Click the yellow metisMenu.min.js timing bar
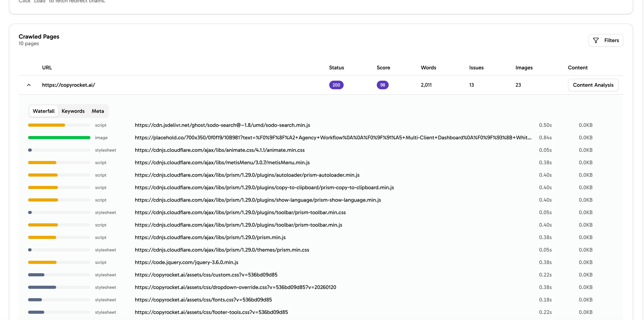The height and width of the screenshot is (320, 644). 42,162
